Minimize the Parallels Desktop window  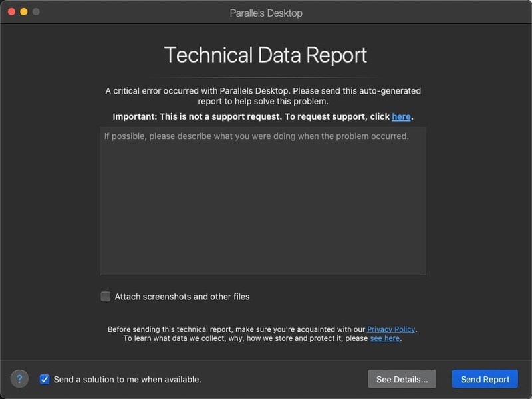pyautogui.click(x=24, y=12)
